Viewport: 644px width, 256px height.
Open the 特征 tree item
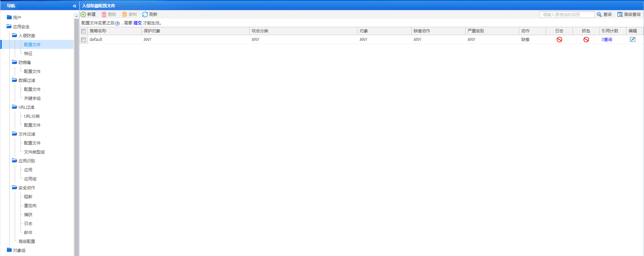tap(28, 53)
